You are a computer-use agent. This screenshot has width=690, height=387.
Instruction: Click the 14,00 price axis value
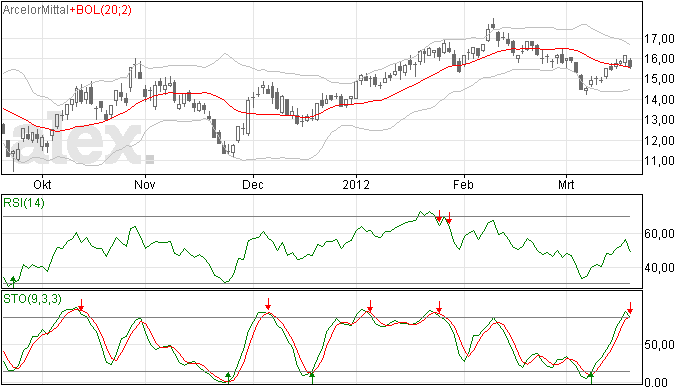[x=660, y=100]
